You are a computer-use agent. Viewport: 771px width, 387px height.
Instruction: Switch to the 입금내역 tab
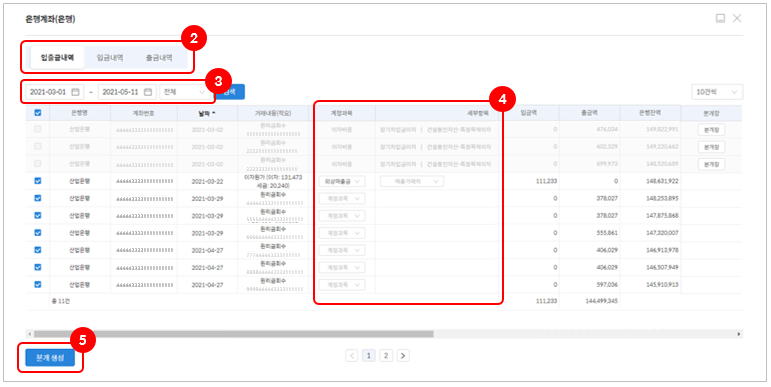(110, 58)
